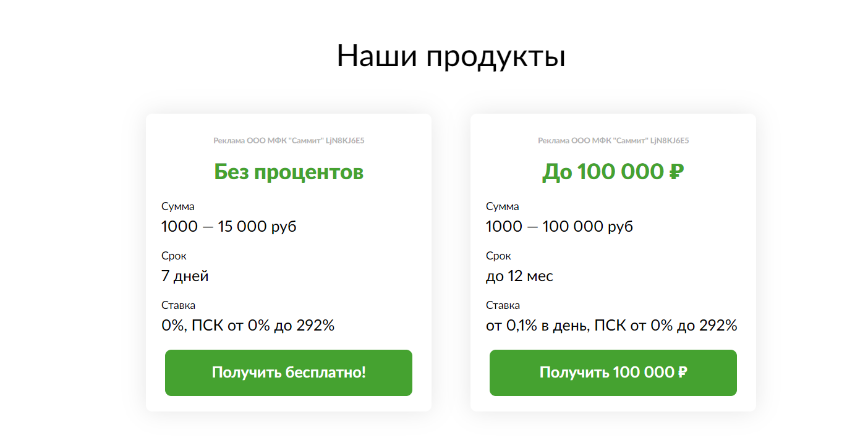The image size is (868, 443).
Task: Click the "7 дней" term value
Action: [x=185, y=276]
